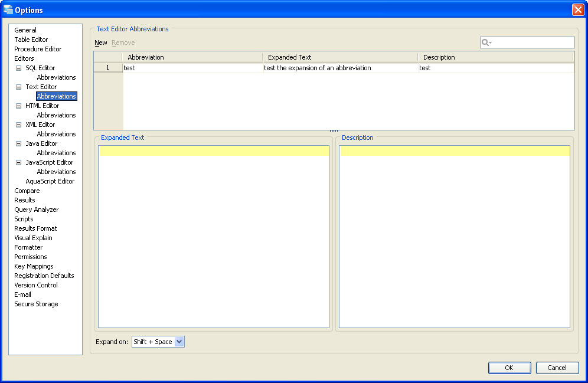588x383 pixels.
Task: Select the JavaScript Editor item
Action: (49, 162)
